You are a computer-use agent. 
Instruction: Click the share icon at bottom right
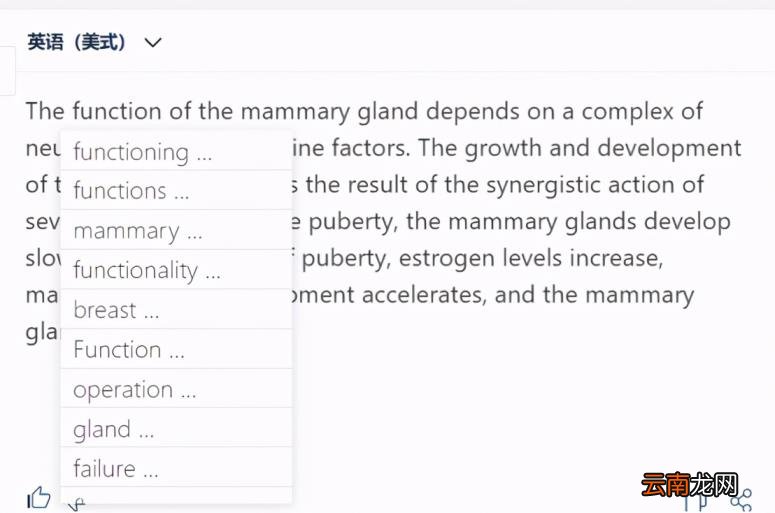click(x=742, y=500)
